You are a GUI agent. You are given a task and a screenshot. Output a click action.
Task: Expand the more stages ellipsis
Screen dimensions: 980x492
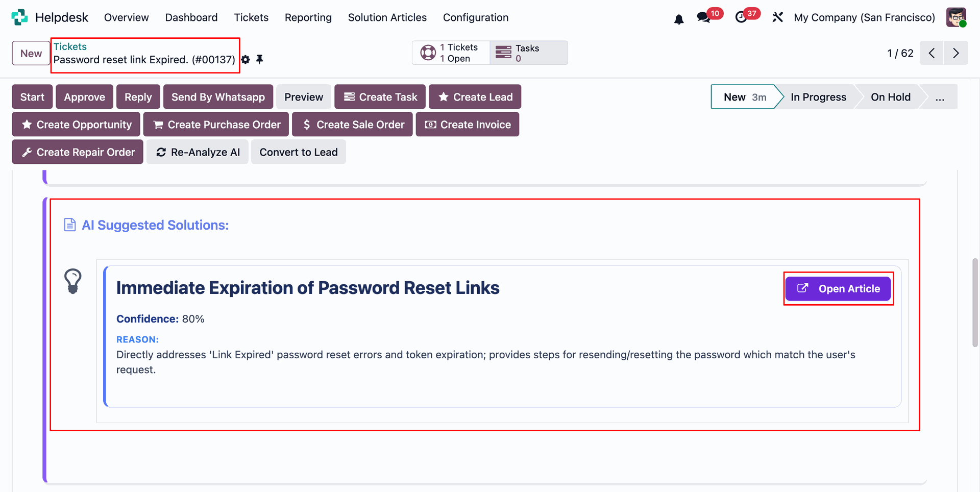point(940,97)
